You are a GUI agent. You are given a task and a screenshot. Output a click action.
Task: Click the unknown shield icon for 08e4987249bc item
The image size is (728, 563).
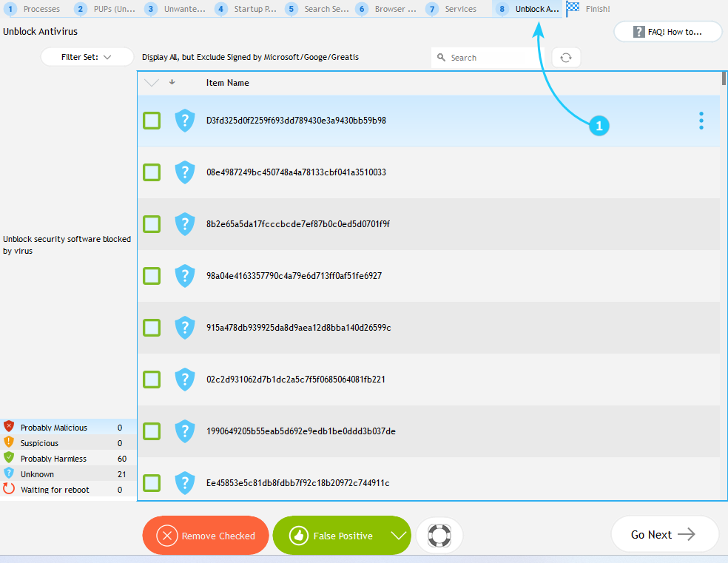184,172
